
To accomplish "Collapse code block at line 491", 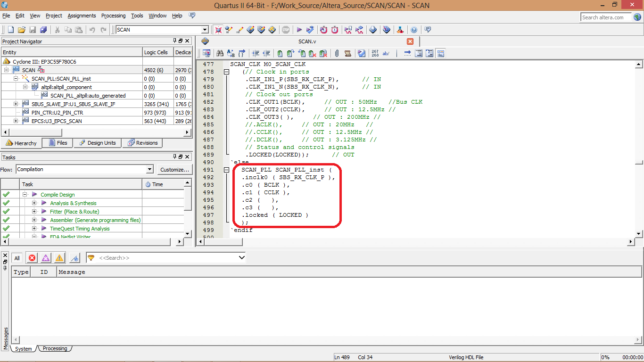I will tap(226, 170).
